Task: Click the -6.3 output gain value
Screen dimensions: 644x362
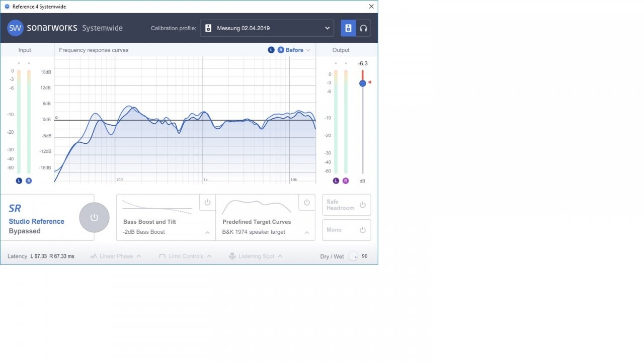Action: pos(363,63)
